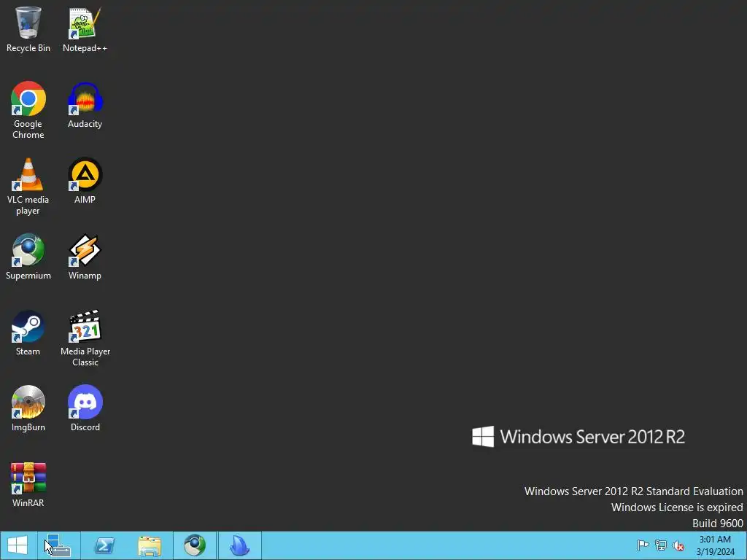Open the network status tray icon
This screenshot has height=560, width=747.
[x=661, y=545]
